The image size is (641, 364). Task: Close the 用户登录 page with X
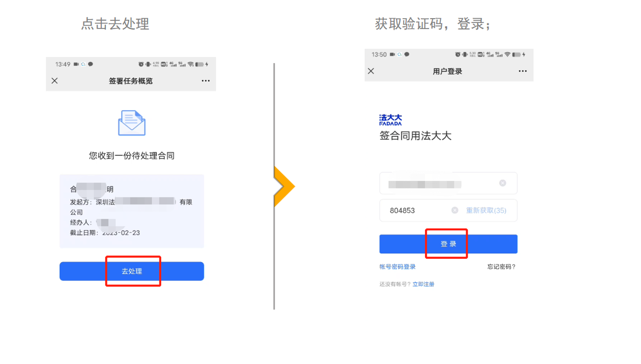pyautogui.click(x=371, y=71)
